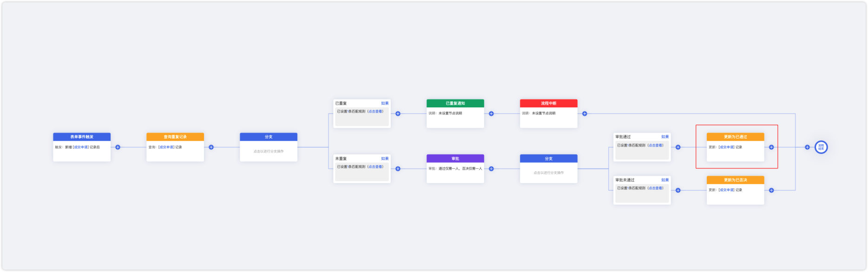This screenshot has height=272, width=868.
Task: Click plus icon after 已重复通知 node
Action: click(491, 113)
